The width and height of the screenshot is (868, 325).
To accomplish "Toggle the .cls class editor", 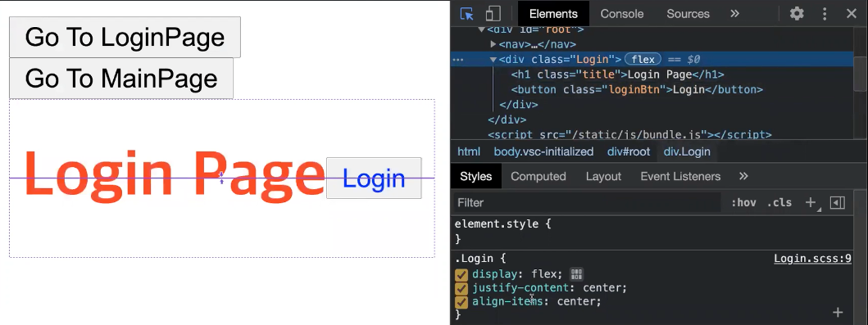I will [779, 203].
